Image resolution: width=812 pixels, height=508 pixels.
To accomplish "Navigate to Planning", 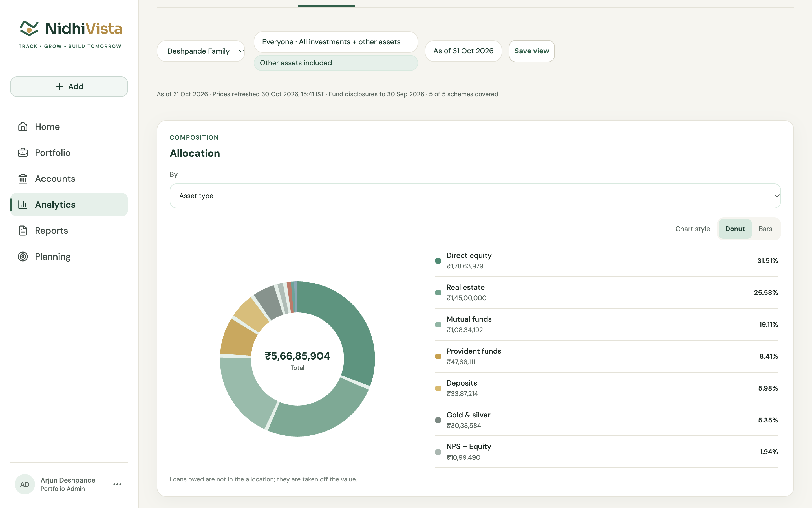I will click(69, 257).
